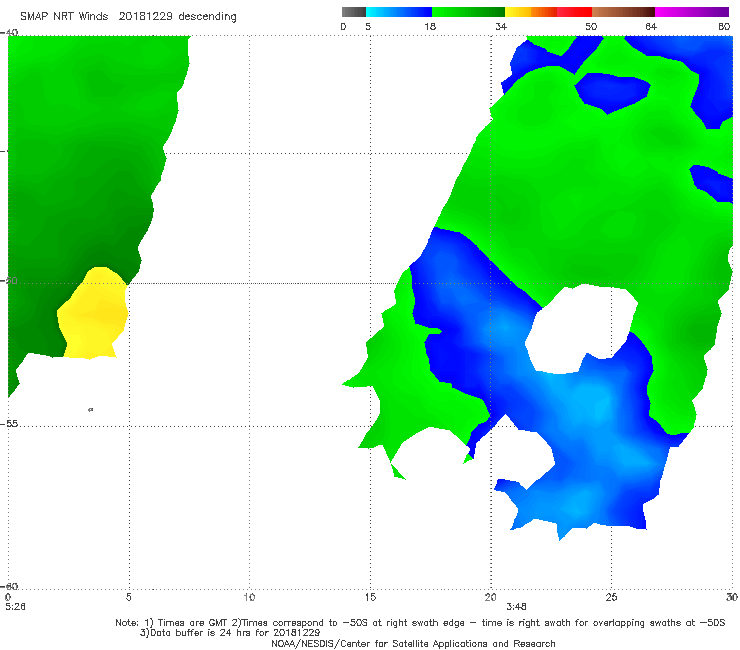Pick the green segment of the color bar
Image resolution: width=740 pixels, height=650 pixels.
click(x=468, y=12)
